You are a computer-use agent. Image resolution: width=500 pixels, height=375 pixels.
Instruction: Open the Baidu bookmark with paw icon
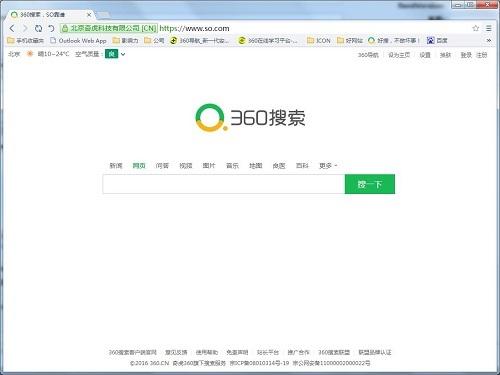437,40
